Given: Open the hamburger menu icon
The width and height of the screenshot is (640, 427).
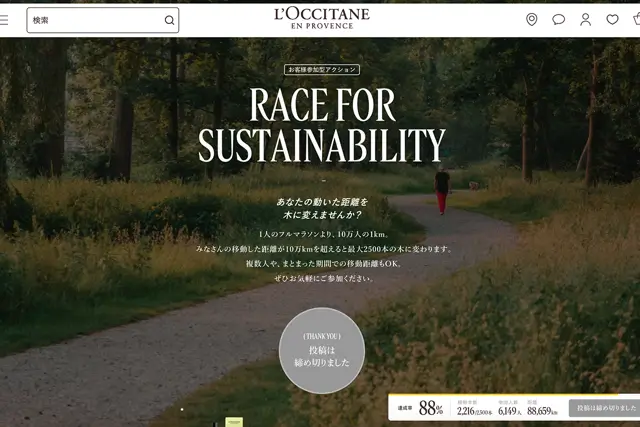Looking at the screenshot, I should [4, 20].
